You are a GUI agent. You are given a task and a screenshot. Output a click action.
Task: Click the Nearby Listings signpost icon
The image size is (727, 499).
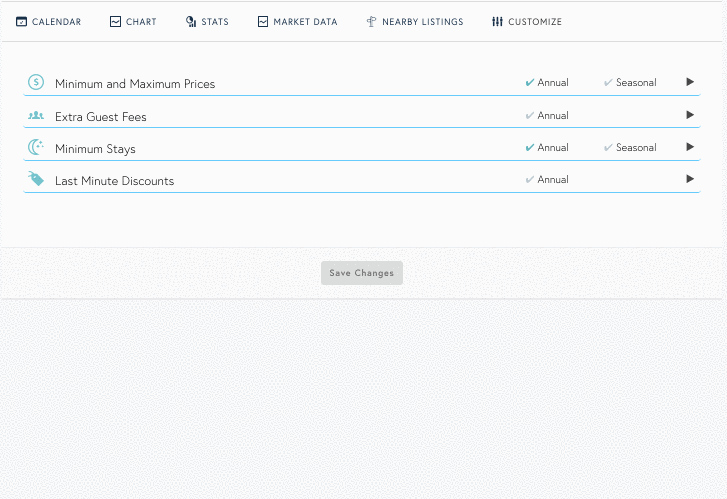click(371, 21)
